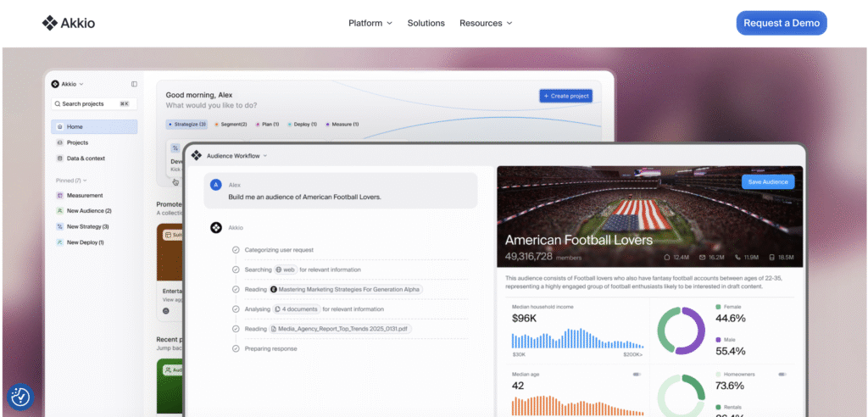The height and width of the screenshot is (417, 868).
Task: Click the Save Audience button
Action: (768, 182)
